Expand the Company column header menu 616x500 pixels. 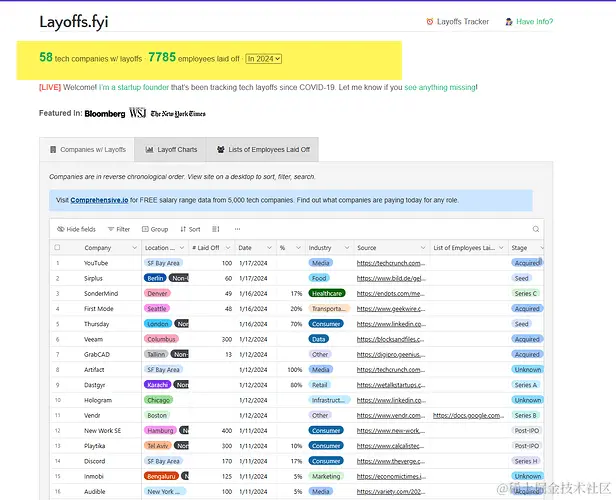(x=134, y=248)
